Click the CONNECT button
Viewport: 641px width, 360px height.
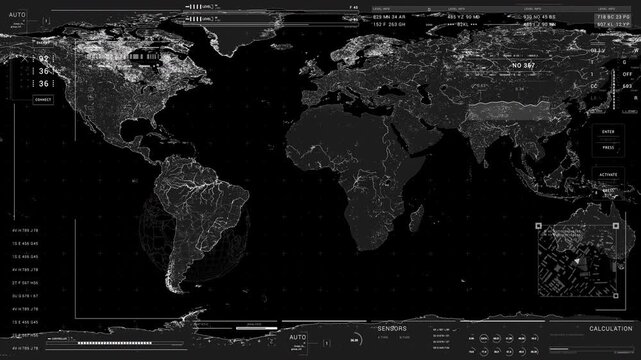pyautogui.click(x=43, y=100)
